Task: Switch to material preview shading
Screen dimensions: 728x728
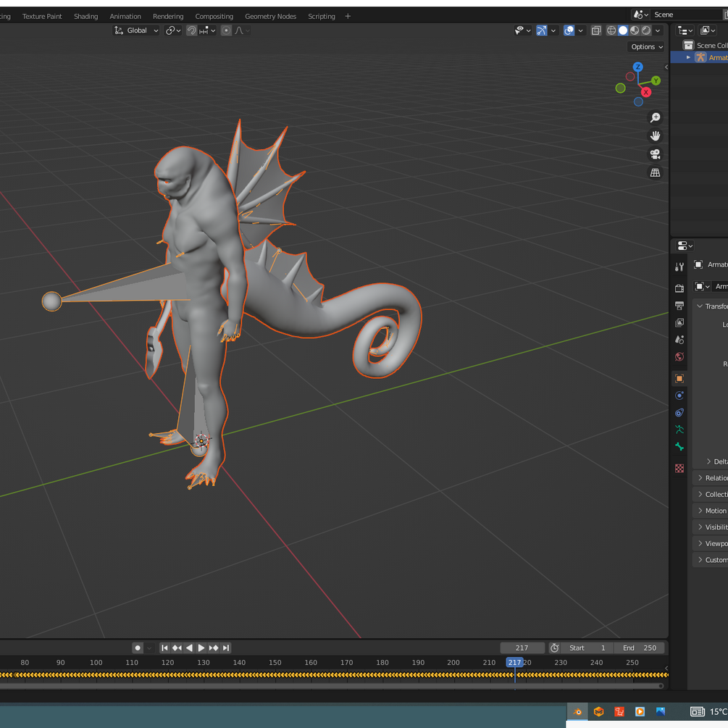Action: tap(635, 30)
